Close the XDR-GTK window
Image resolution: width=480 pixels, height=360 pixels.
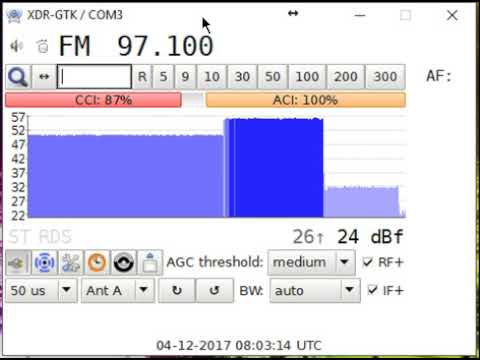click(x=452, y=15)
